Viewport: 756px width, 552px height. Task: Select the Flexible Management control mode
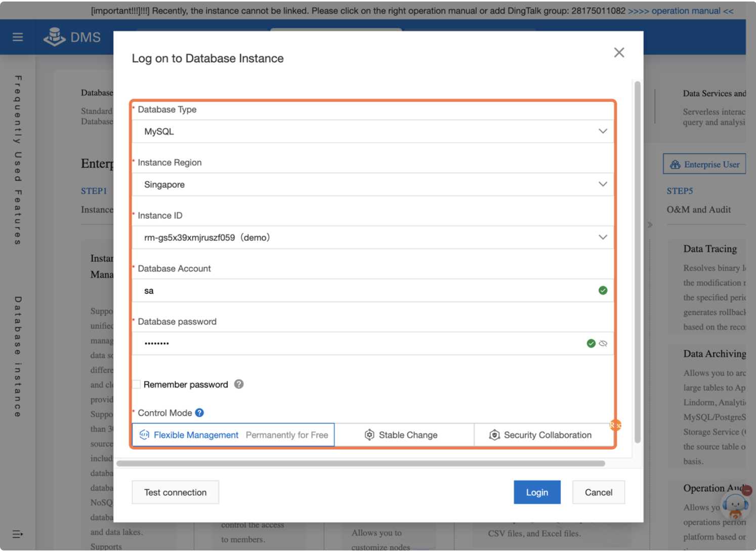196,435
